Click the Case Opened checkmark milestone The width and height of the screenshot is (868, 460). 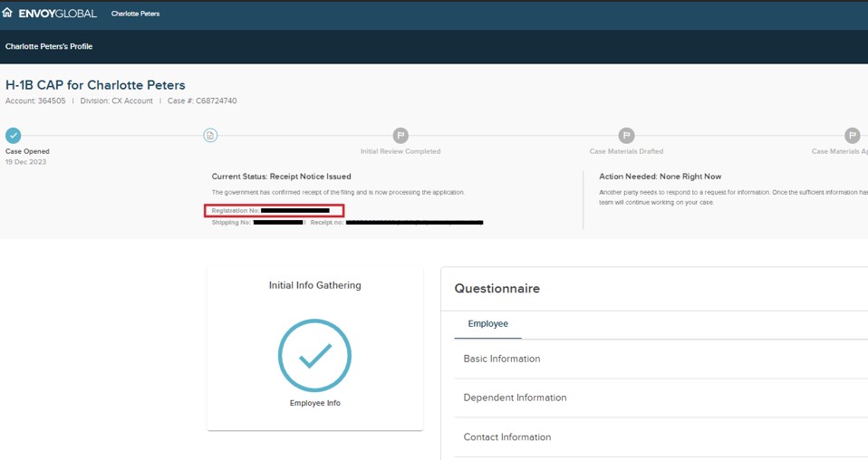click(x=13, y=135)
